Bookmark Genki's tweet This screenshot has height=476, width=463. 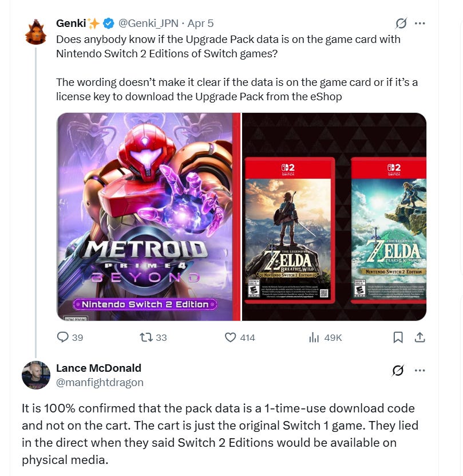click(398, 337)
